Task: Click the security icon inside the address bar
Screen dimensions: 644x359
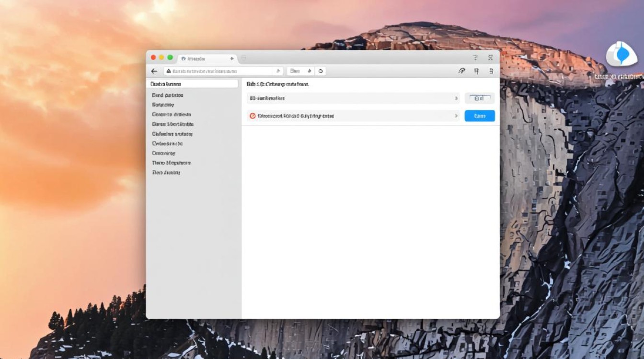Action: [168, 71]
